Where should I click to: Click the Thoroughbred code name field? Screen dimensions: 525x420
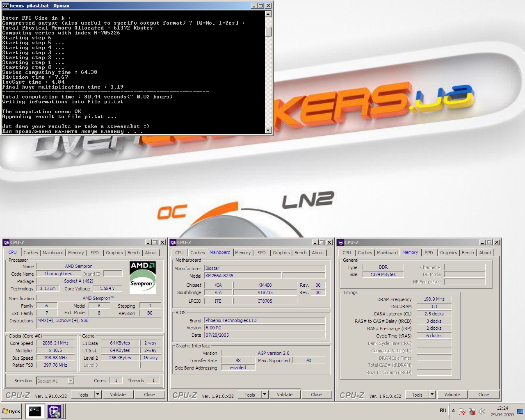click(x=58, y=274)
